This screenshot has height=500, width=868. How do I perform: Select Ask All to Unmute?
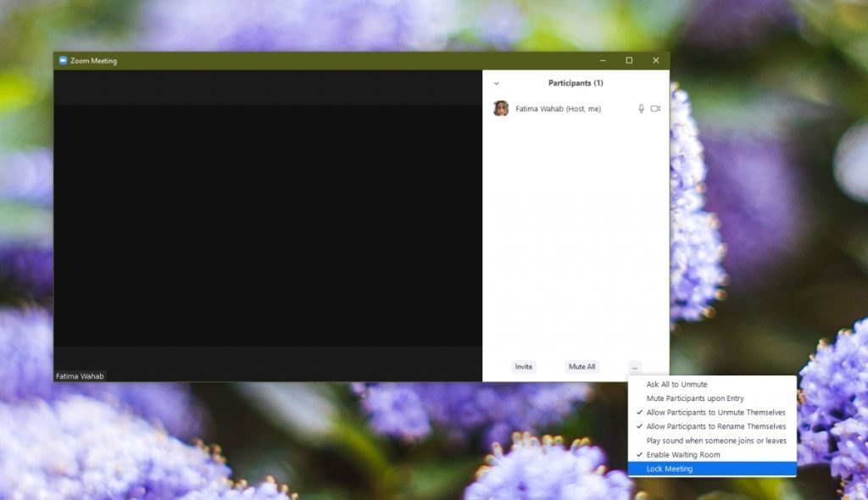tap(676, 385)
